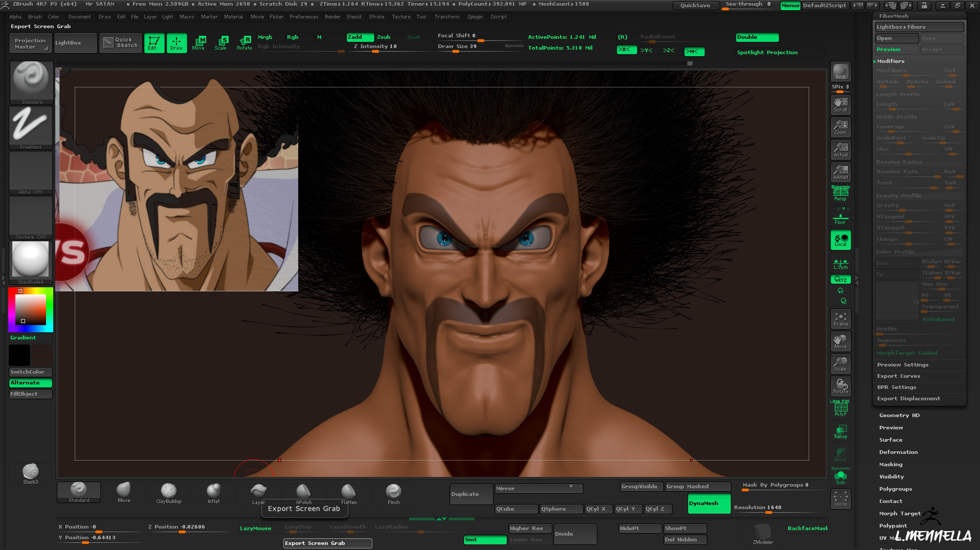Viewport: 980px width, 550px height.
Task: Click the Duplicate button
Action: [471, 494]
